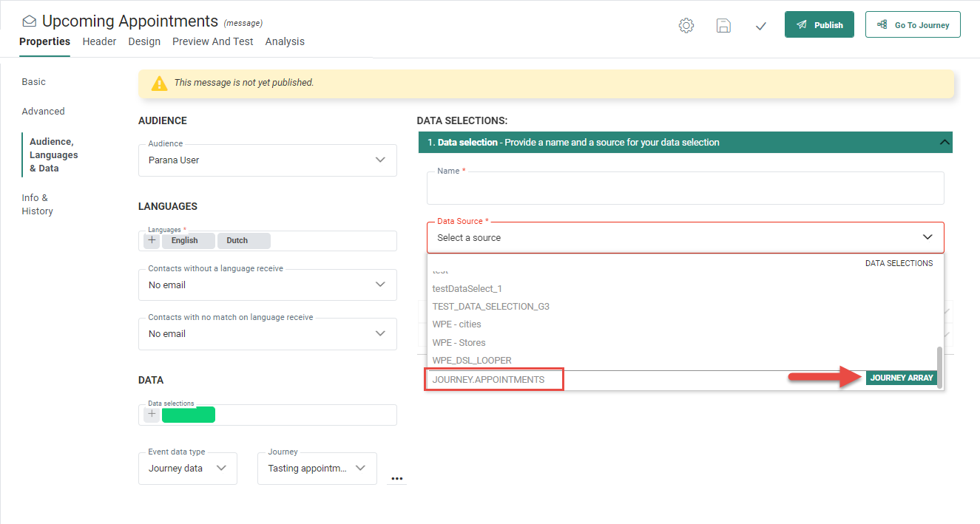Open the Preview And Test tab
Screen dimensions: 980x524
tap(213, 41)
